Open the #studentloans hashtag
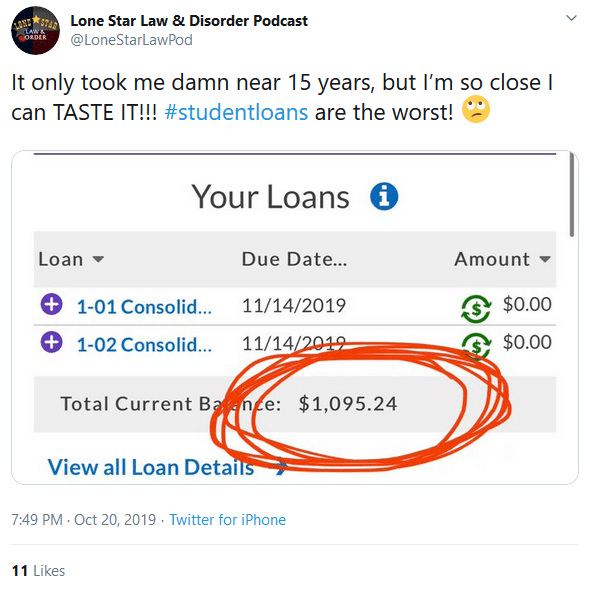Viewport: 590px width, 590px height. [x=236, y=112]
